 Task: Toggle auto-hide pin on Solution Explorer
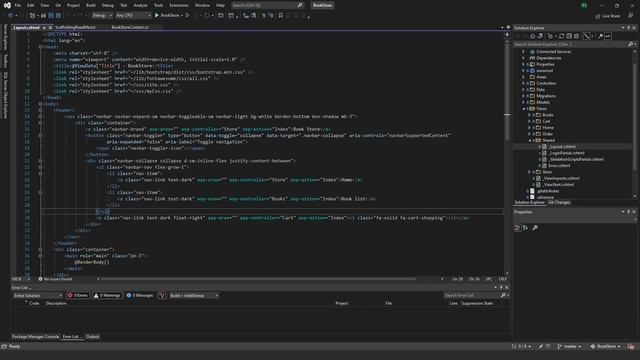(629, 28)
